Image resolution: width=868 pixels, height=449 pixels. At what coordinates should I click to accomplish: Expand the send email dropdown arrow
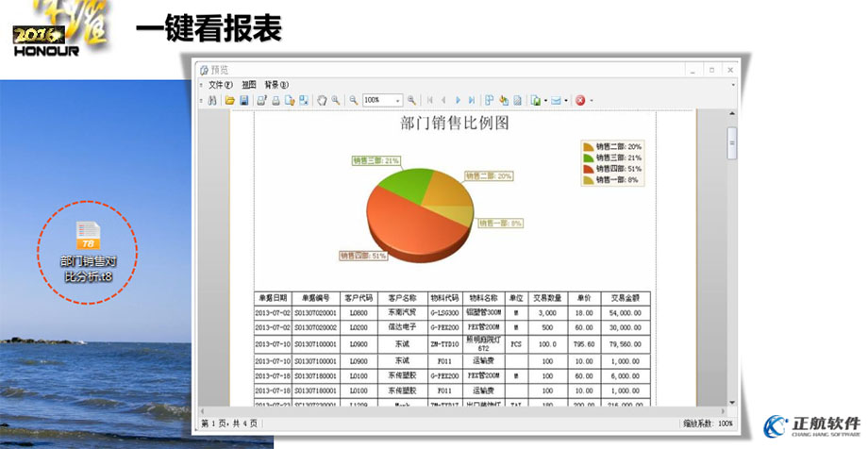pos(566,100)
